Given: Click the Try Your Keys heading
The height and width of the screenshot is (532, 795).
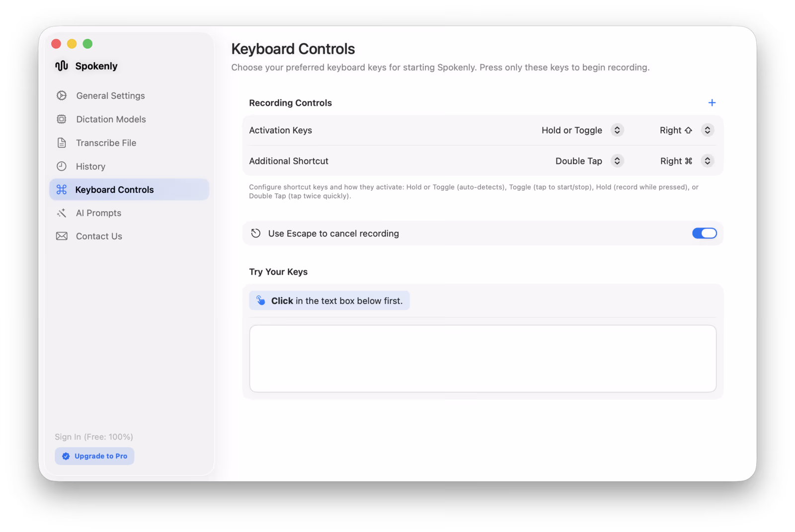Looking at the screenshot, I should (x=278, y=272).
